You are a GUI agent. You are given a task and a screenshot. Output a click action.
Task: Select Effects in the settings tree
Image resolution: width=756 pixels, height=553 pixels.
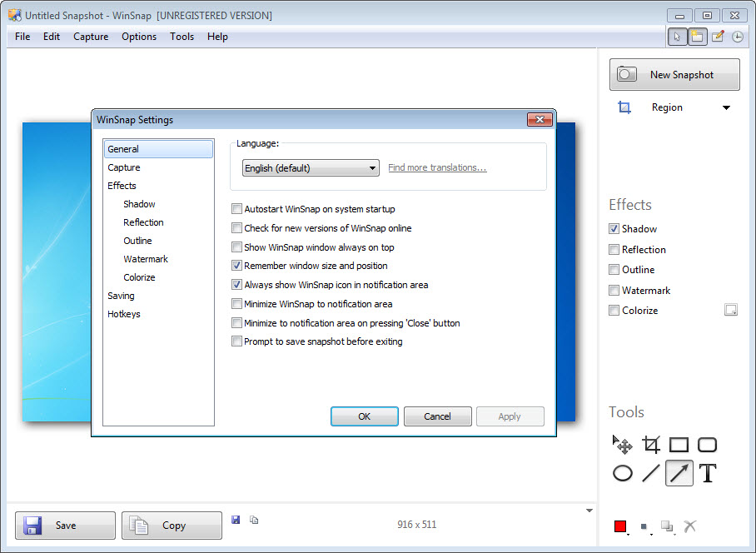point(122,186)
